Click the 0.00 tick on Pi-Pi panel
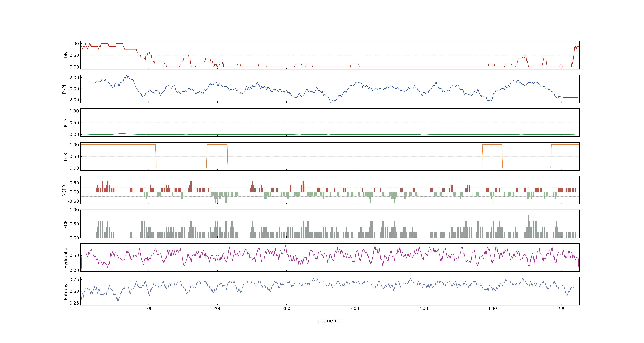Screen dimensions: 644x343 click(x=74, y=89)
